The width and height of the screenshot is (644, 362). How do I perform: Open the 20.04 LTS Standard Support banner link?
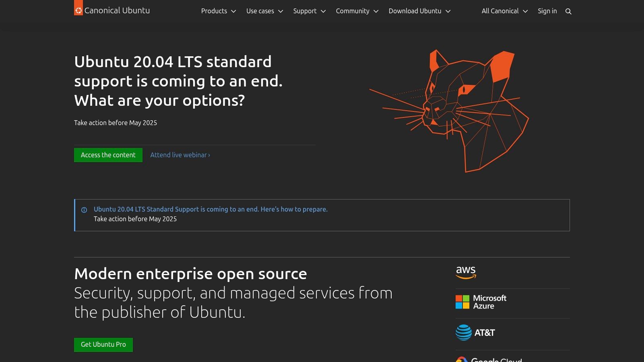[x=211, y=209]
